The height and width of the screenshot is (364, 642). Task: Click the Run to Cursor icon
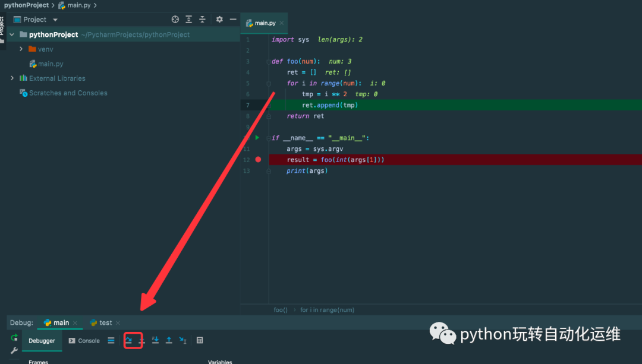coord(182,340)
